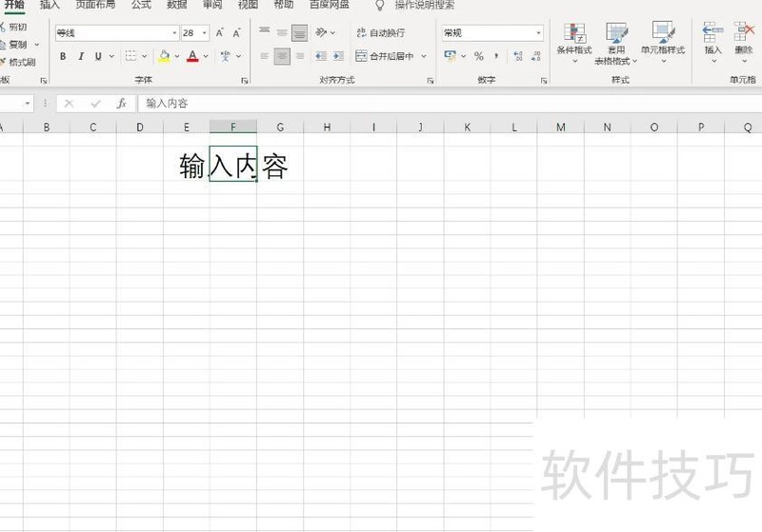762x532 pixels.
Task: Open the 对齐方式 group dialog launcher
Action: 431,81
